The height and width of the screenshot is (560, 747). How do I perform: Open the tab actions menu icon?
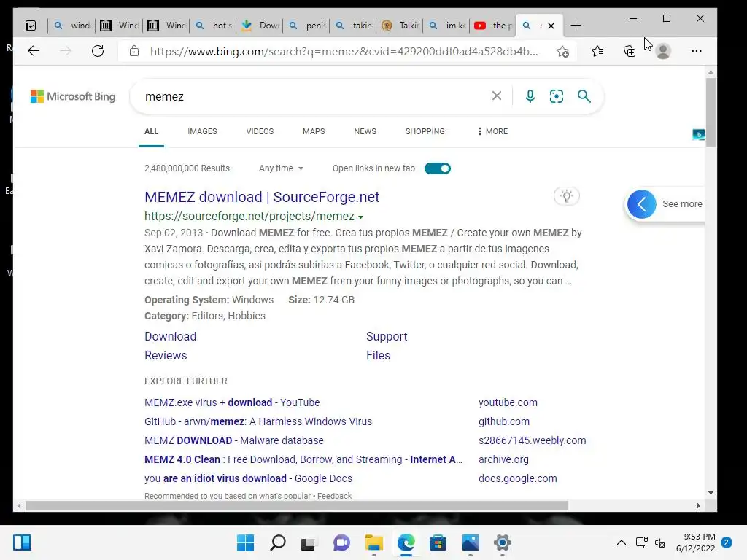pos(31,26)
